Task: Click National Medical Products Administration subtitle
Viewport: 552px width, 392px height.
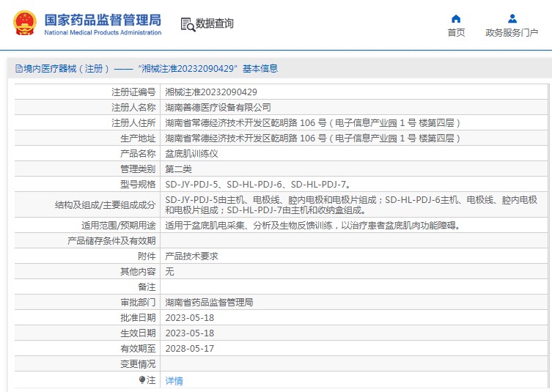Action: coord(103,32)
